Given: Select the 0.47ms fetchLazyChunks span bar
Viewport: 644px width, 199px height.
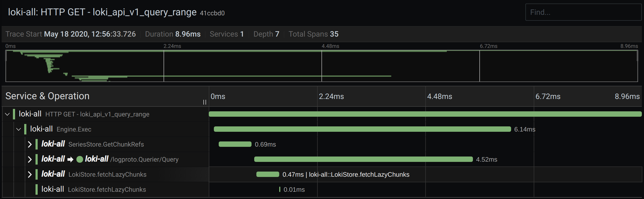Looking at the screenshot, I should 268,175.
